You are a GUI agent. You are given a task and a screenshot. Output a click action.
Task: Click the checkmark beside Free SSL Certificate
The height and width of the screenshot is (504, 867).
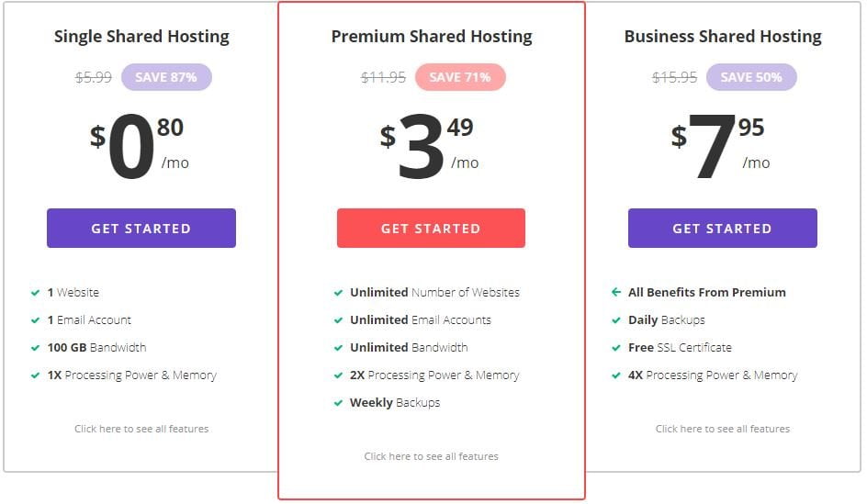pos(616,348)
